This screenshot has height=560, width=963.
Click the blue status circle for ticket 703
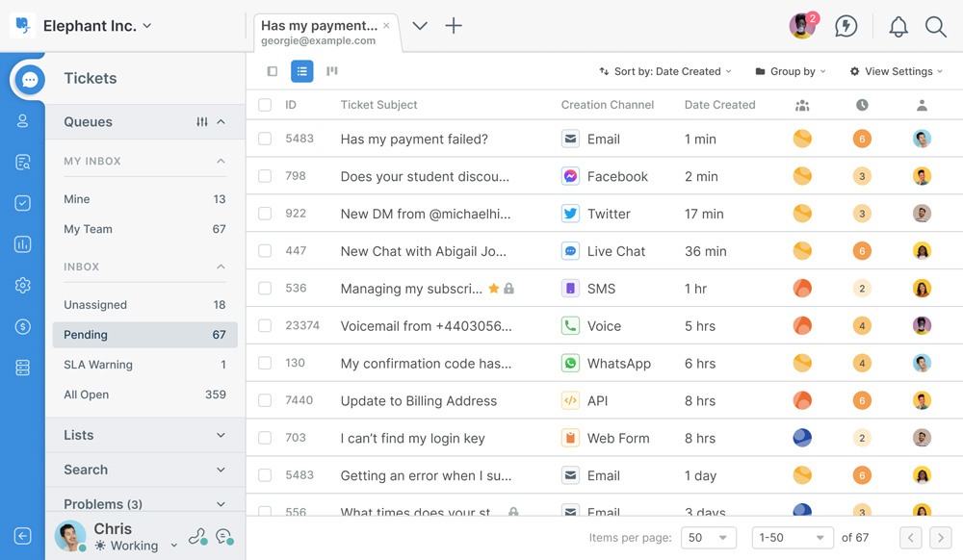(801, 438)
